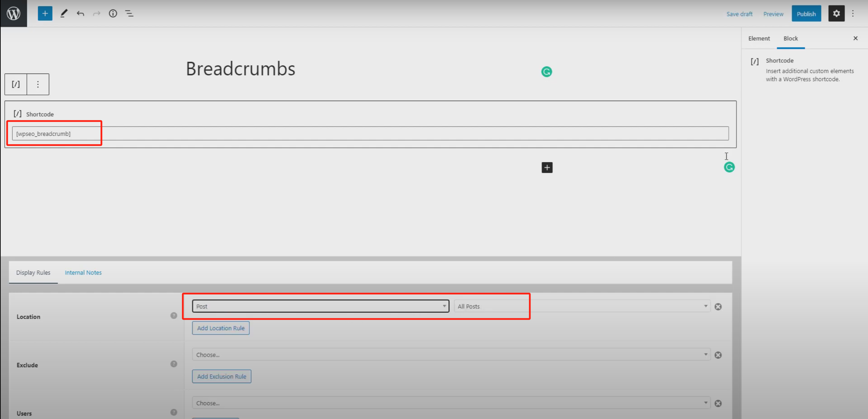Click the Add Location Rule button
Viewport: 868px width, 419px height.
[220, 328]
